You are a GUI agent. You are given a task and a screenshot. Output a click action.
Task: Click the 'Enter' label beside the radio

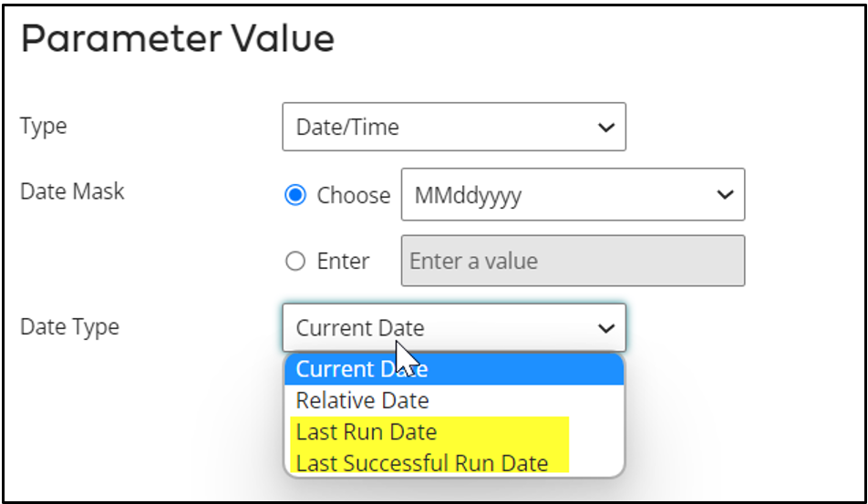coord(343,262)
